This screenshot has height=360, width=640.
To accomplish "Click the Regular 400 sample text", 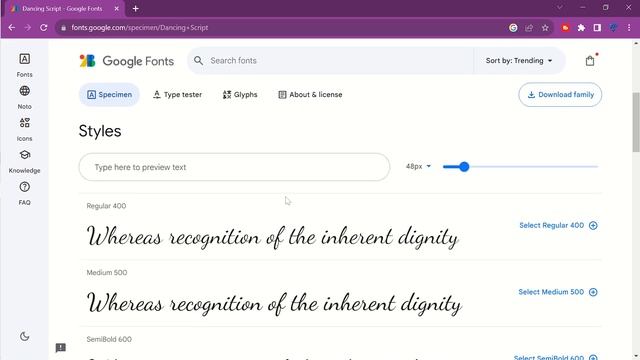I will click(x=273, y=237).
